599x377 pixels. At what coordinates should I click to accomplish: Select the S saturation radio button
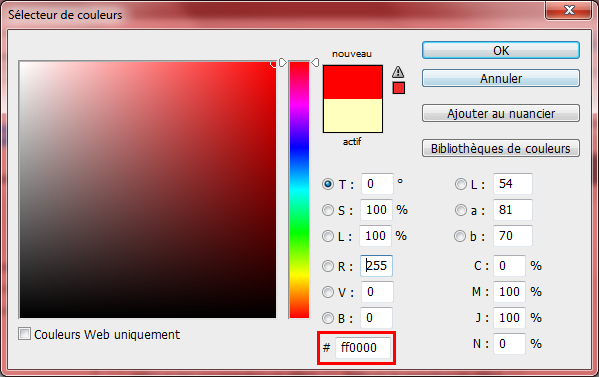pos(328,210)
